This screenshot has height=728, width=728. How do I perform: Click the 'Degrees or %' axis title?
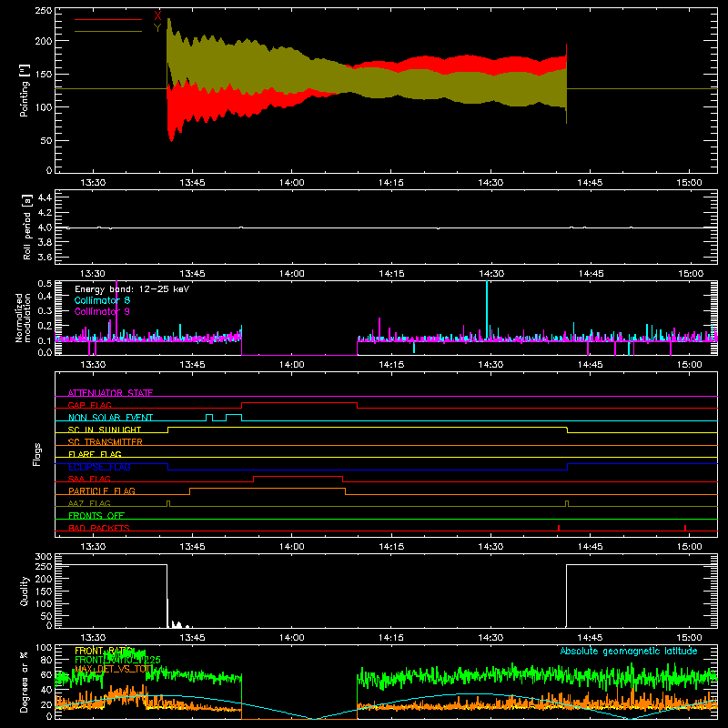(x=25, y=682)
